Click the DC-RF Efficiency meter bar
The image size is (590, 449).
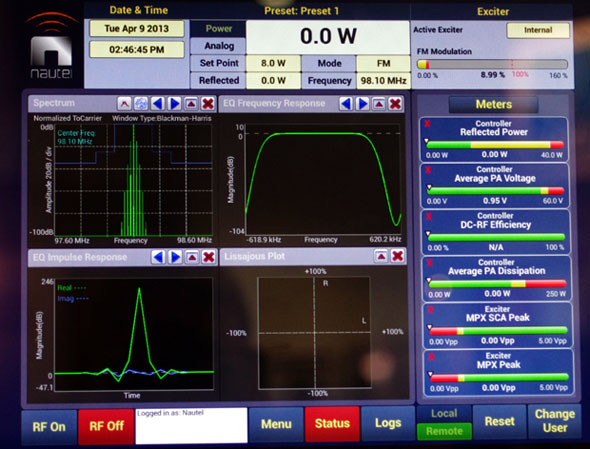[x=496, y=237]
